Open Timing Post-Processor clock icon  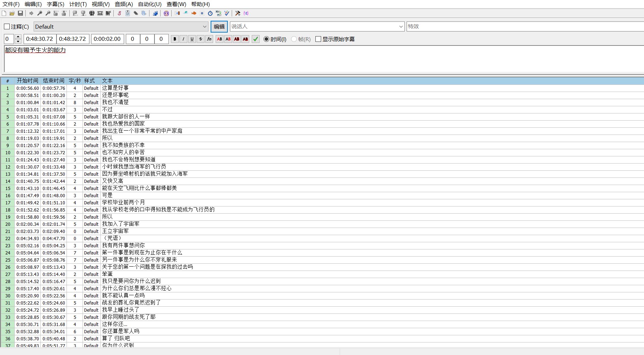coord(210,13)
